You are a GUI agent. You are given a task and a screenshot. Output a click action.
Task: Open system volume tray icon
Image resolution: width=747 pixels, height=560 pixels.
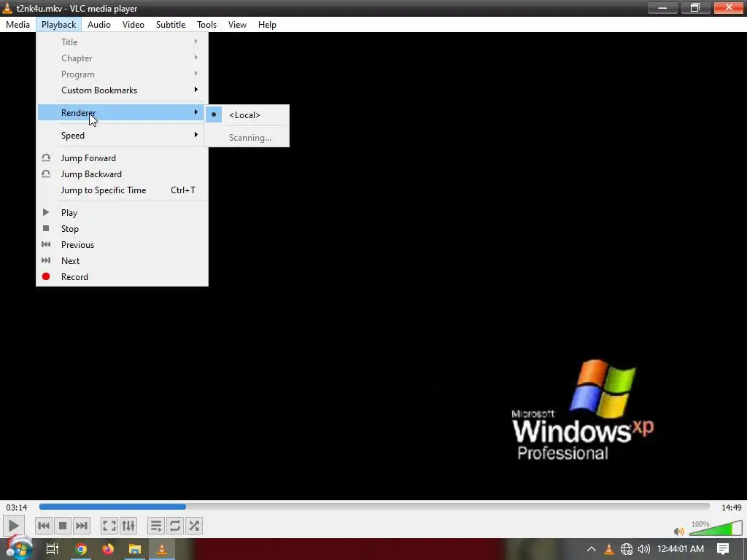point(643,549)
